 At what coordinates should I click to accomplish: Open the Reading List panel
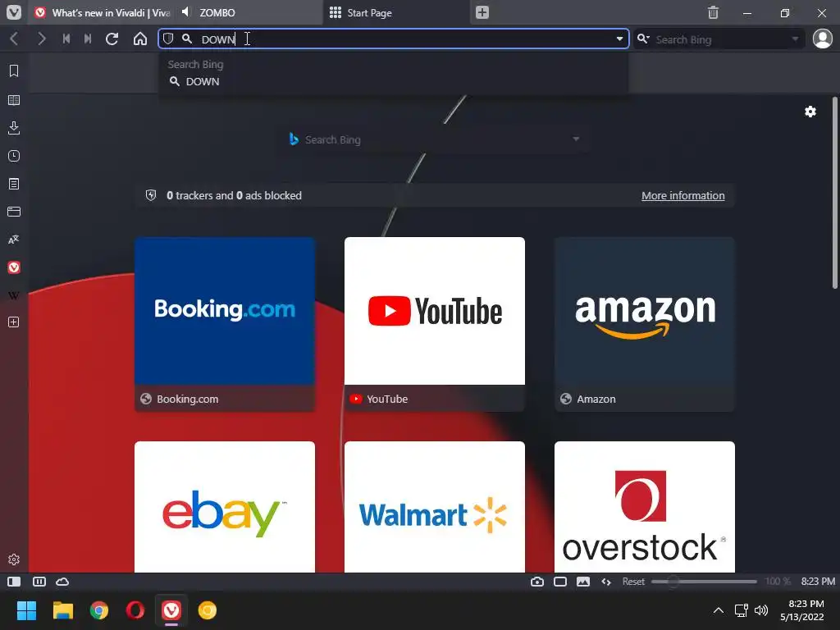14,99
